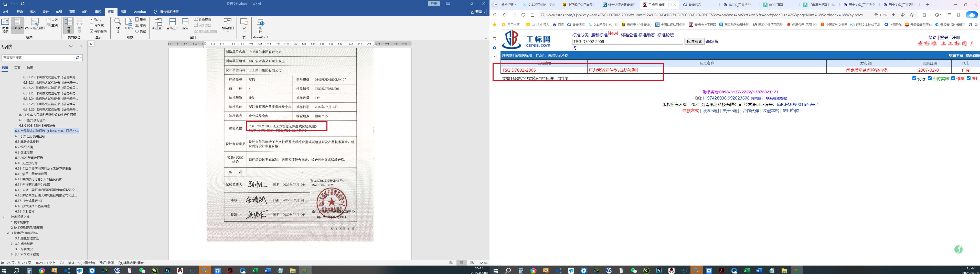The image size is (980, 274).
Task: Go to browser home page
Action: 532,15
